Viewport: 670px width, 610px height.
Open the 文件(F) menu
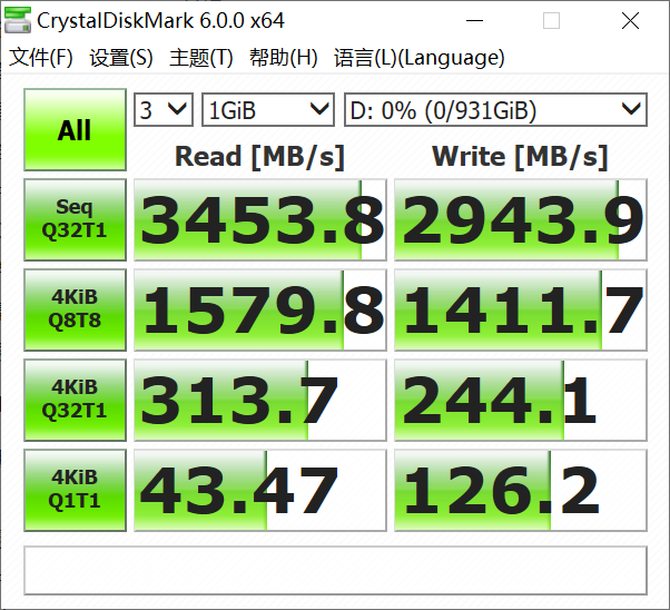[x=41, y=58]
